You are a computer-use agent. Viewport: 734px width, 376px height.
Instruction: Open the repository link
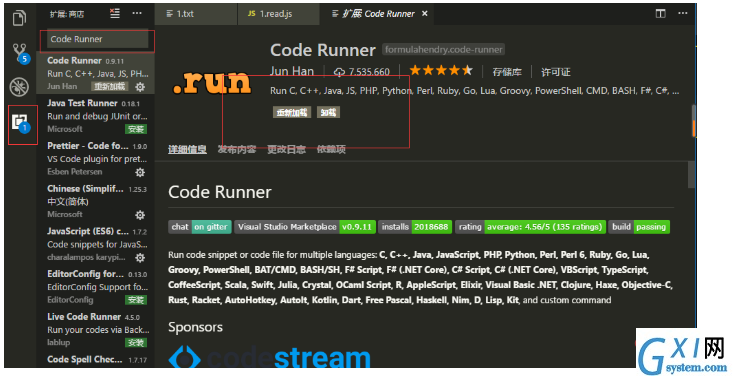[507, 72]
